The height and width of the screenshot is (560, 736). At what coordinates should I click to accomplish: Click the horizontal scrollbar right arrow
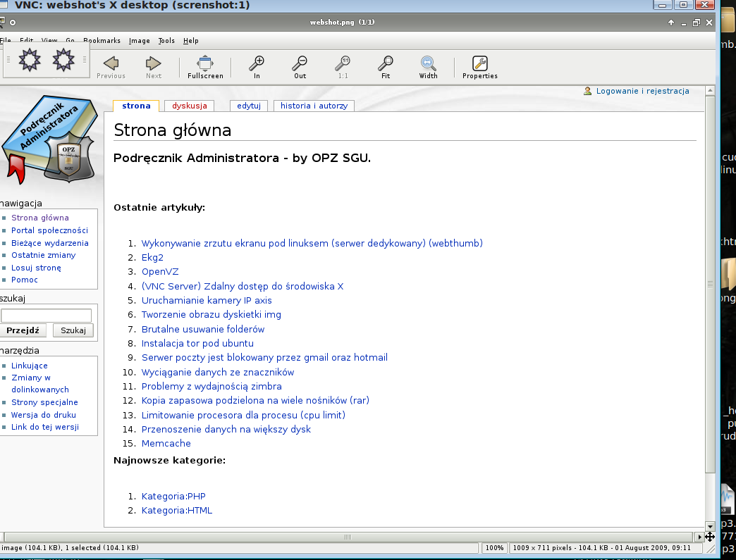click(x=699, y=537)
